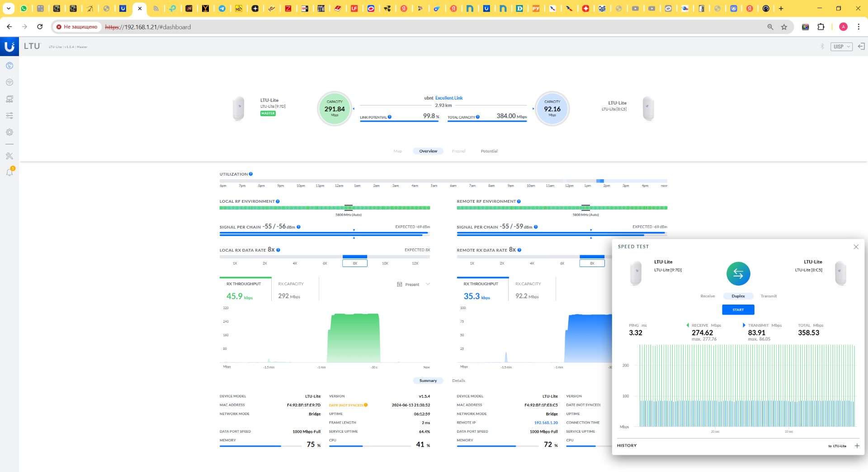Click Date Not Synced warning icon

[366, 405]
